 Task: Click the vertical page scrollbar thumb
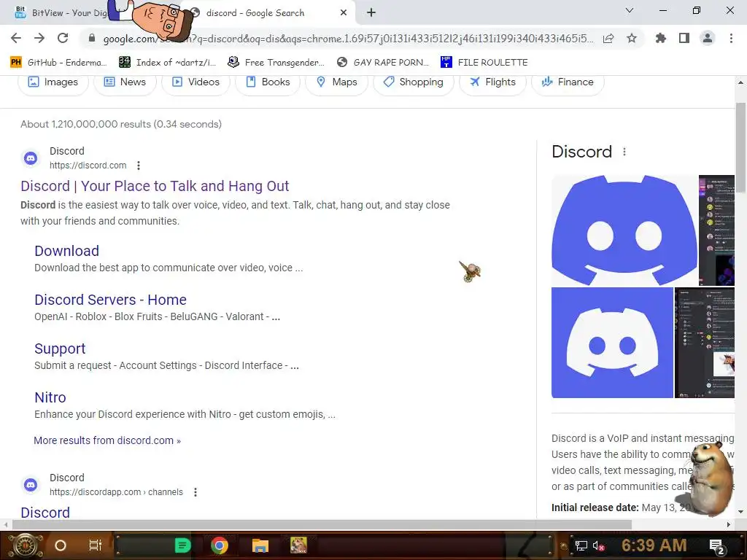click(740, 147)
